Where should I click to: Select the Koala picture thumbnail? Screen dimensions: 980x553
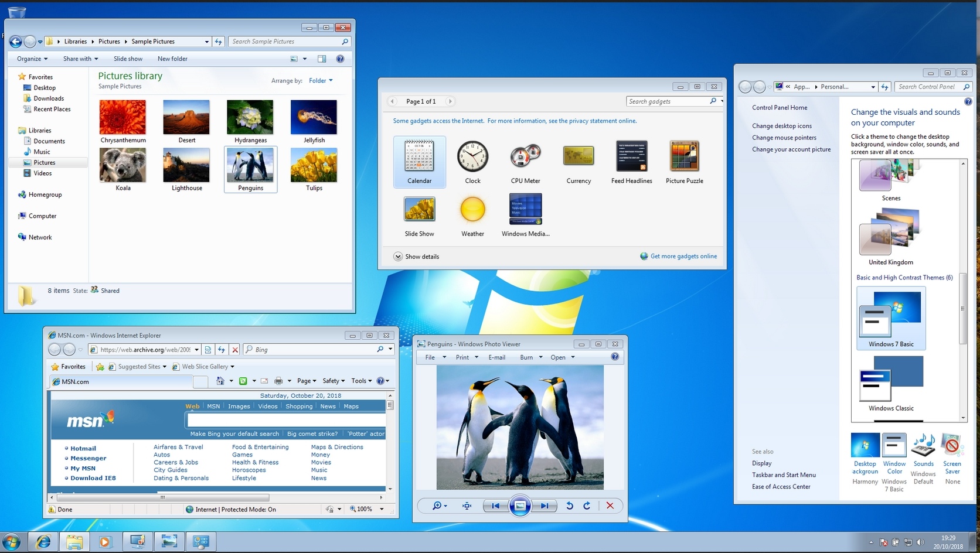(123, 169)
